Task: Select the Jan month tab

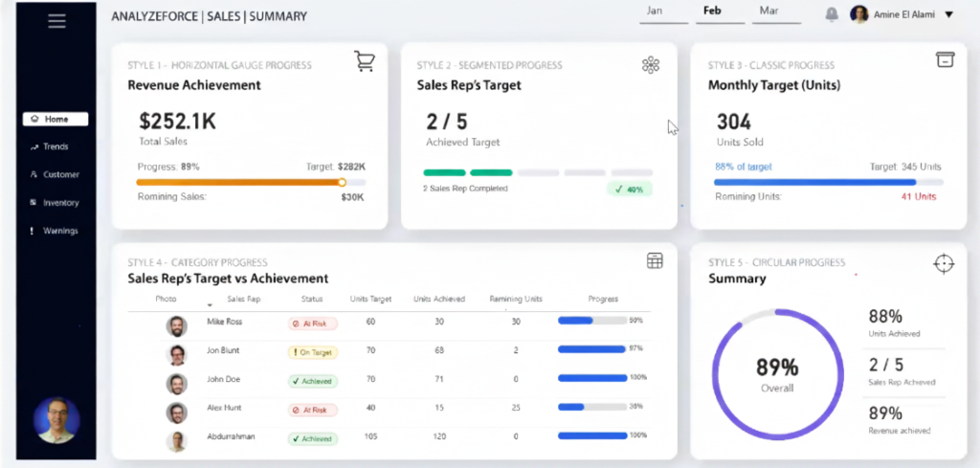Action: pyautogui.click(x=656, y=11)
